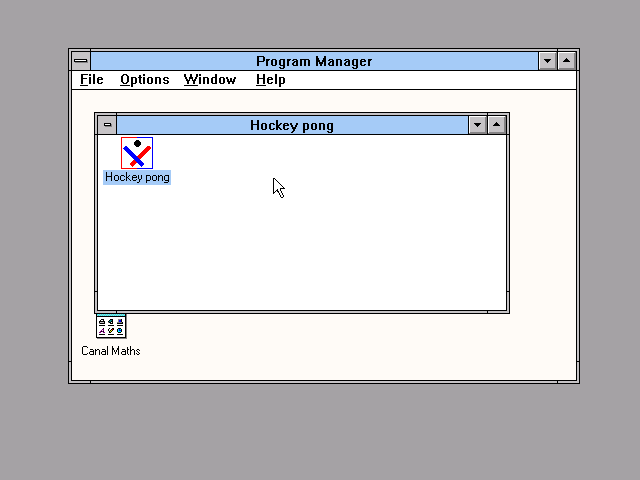
Task: Open the Window menu
Action: pyautogui.click(x=209, y=80)
